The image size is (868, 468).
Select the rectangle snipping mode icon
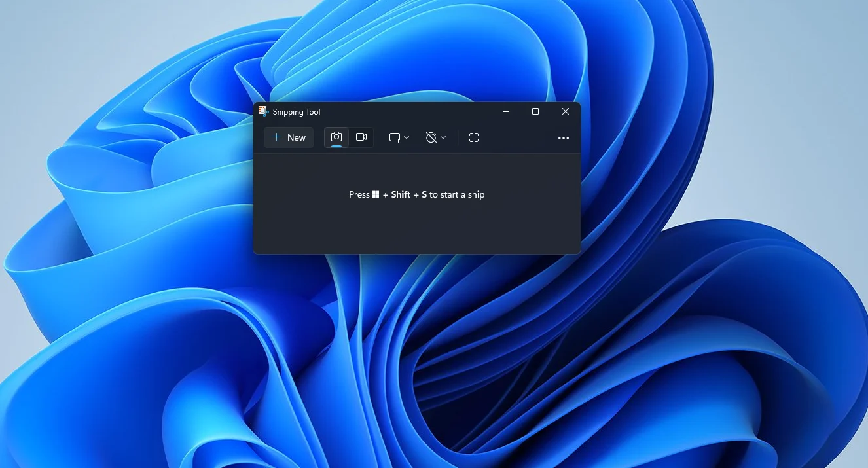[395, 137]
